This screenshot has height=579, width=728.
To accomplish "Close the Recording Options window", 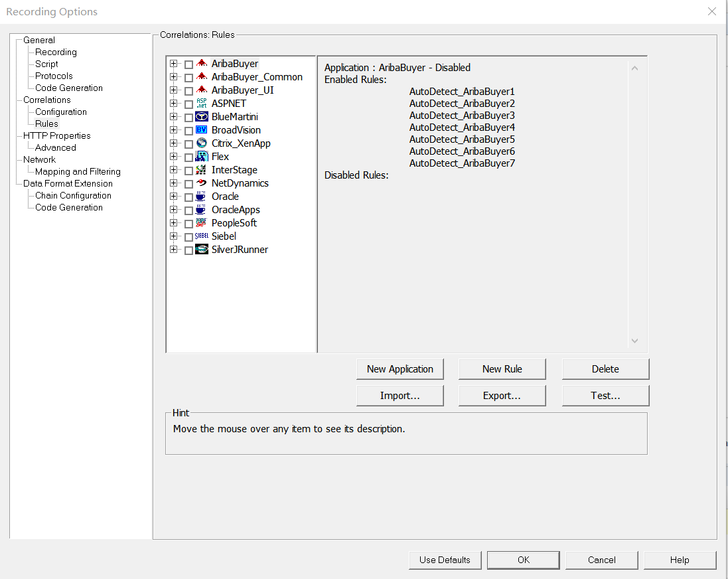I will [712, 11].
